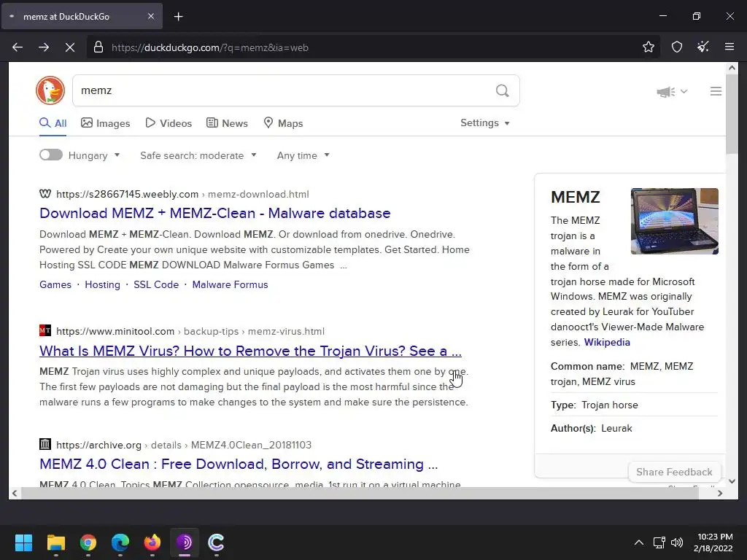
Task: Open the Wikipedia link in MEMZ panel
Action: pos(607,342)
